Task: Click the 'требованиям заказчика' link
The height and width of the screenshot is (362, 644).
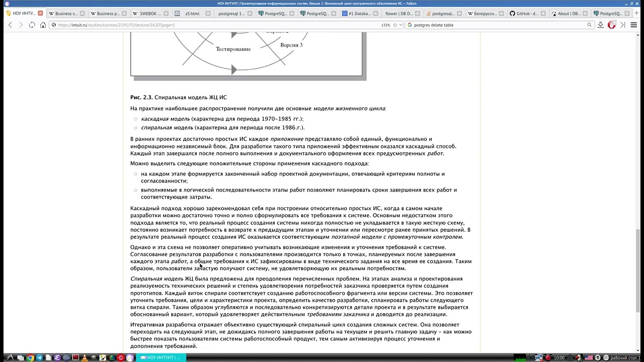Action: point(338,314)
